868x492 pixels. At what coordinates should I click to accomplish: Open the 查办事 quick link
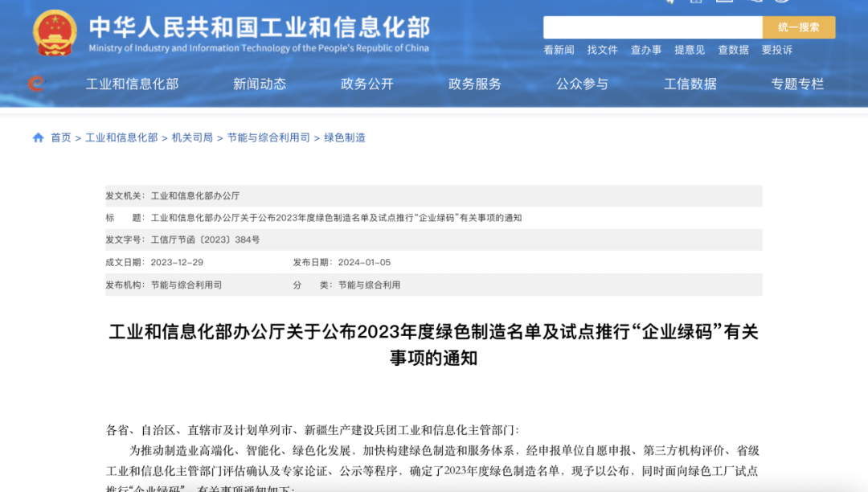click(646, 50)
